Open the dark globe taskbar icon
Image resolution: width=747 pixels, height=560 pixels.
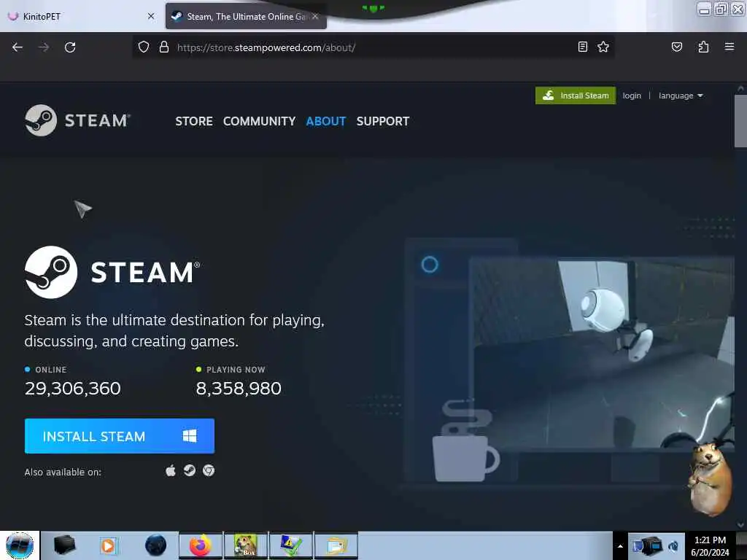(155, 545)
